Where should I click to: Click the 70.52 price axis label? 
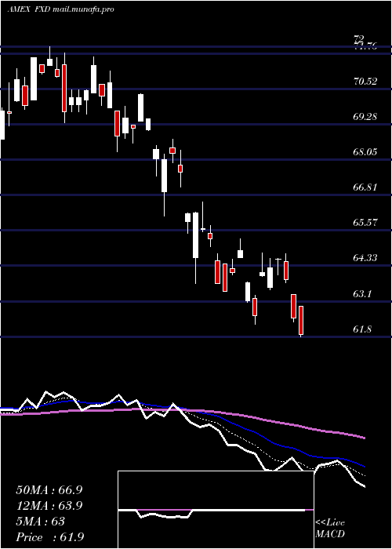point(365,82)
